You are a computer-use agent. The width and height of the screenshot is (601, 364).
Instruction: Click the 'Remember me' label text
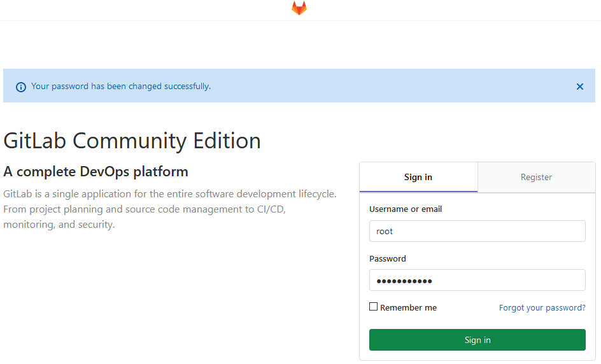click(408, 307)
